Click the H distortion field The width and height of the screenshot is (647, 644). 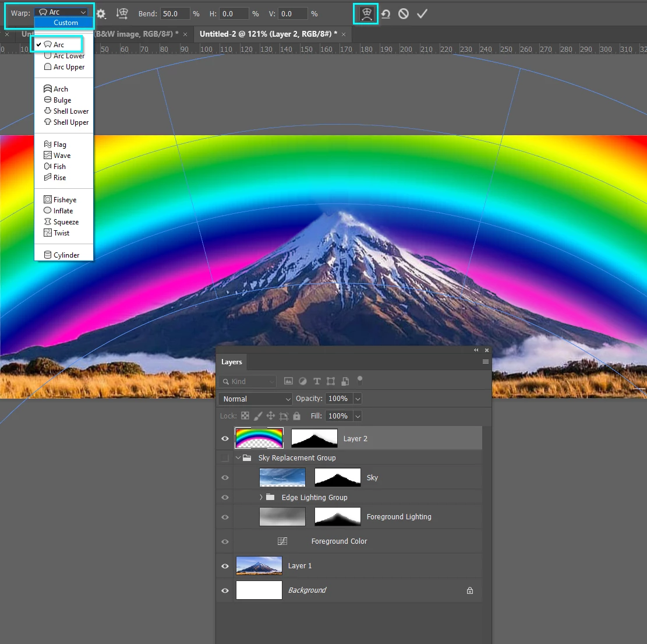pyautogui.click(x=234, y=13)
